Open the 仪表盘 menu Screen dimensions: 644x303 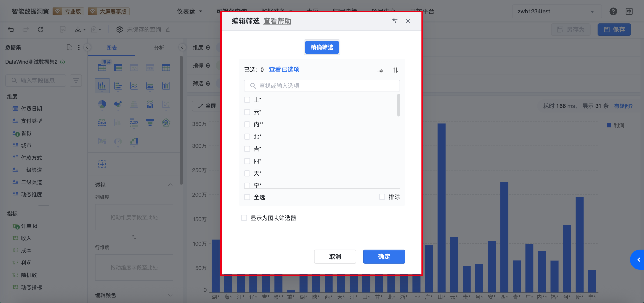pyautogui.click(x=189, y=11)
